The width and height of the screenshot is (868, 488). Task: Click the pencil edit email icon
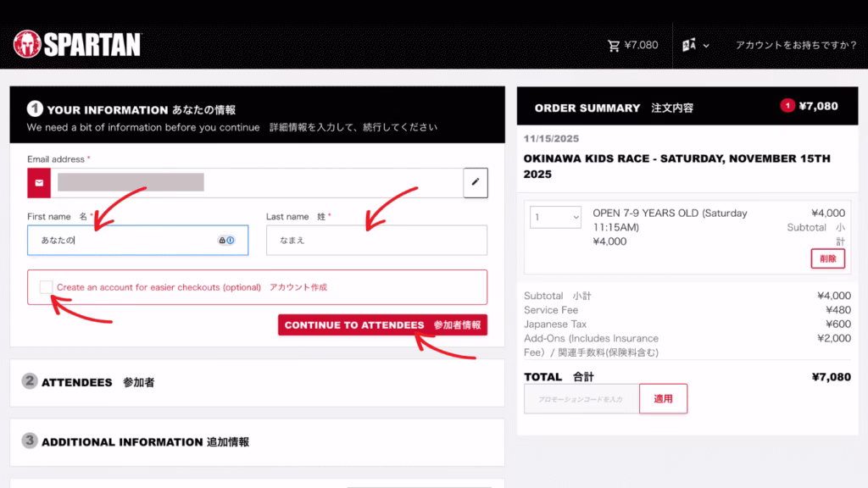tap(476, 183)
